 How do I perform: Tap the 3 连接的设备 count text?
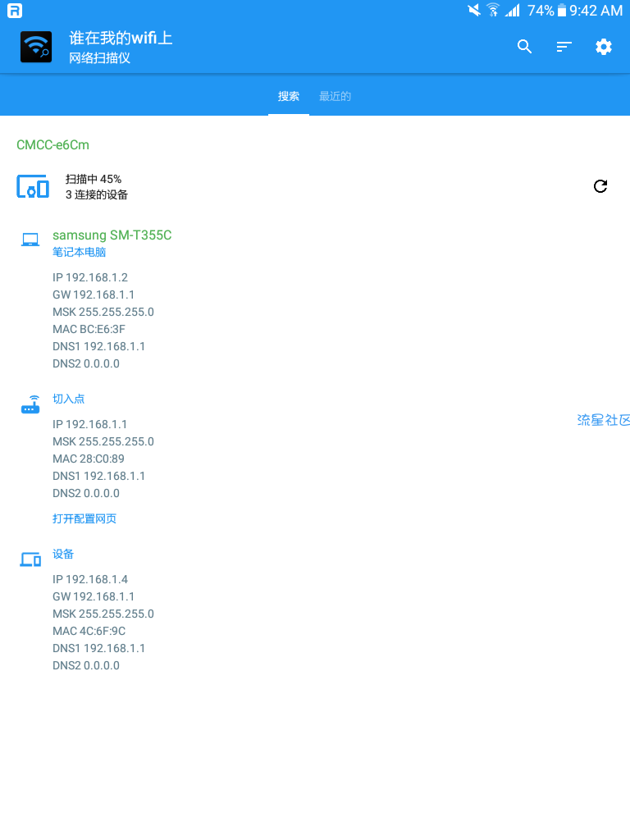pyautogui.click(x=97, y=194)
